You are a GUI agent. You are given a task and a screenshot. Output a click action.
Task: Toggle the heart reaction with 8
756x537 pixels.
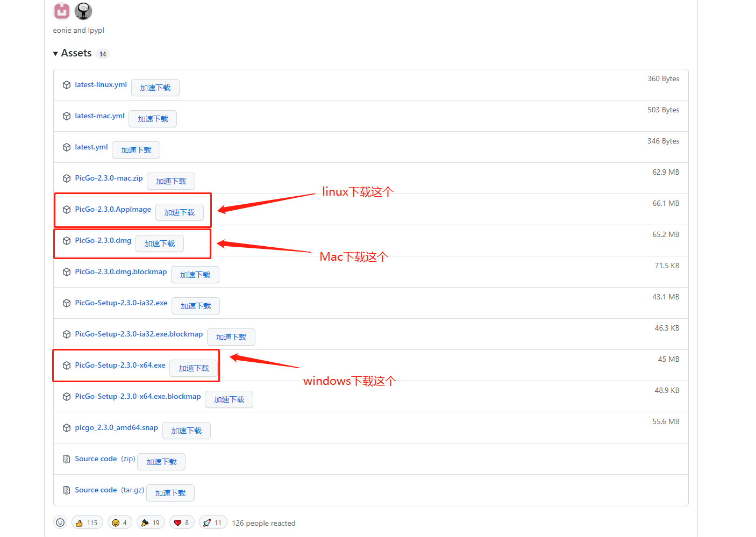(182, 522)
